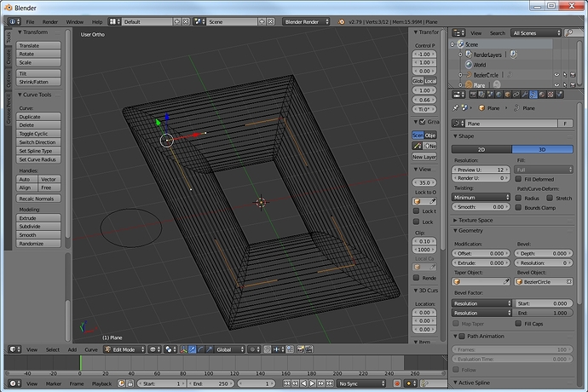Enable the Path Animation checkbox
The height and width of the screenshot is (392, 588).
(x=462, y=336)
